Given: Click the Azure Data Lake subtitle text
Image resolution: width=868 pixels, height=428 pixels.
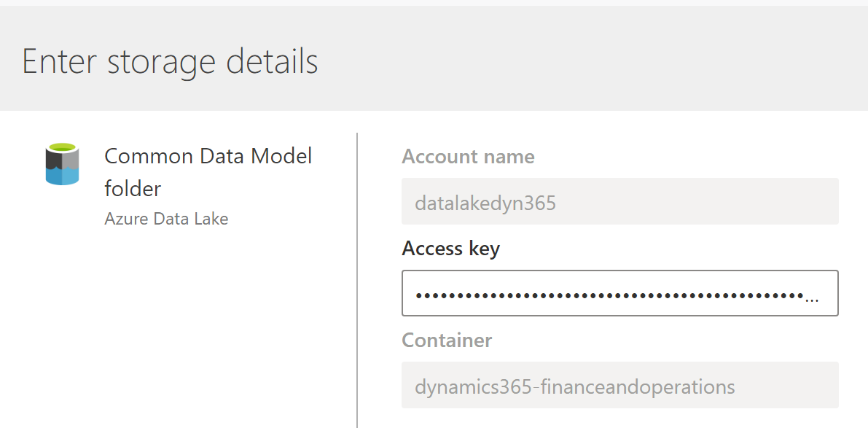Looking at the screenshot, I should click(166, 219).
